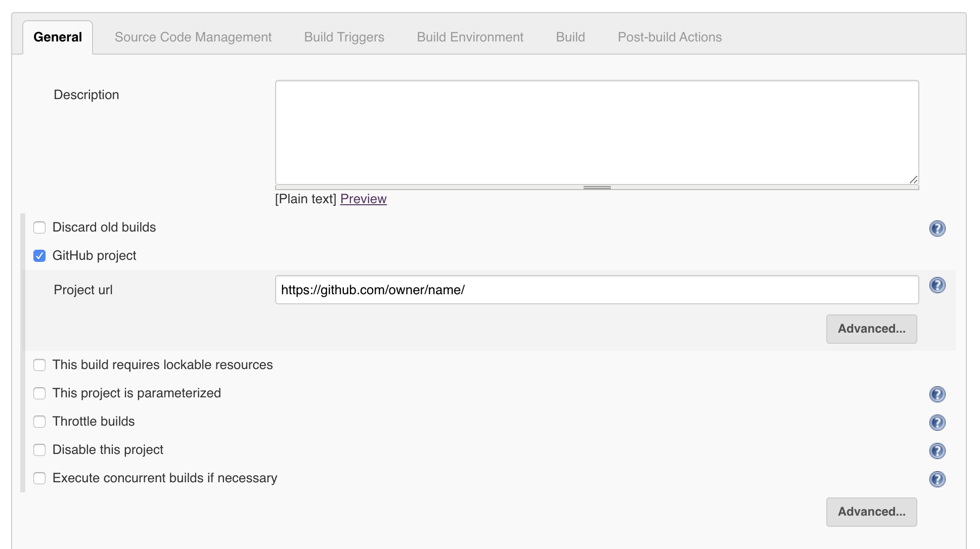The width and height of the screenshot is (980, 549).
Task: Enable This project is parameterized checkbox
Action: click(39, 393)
